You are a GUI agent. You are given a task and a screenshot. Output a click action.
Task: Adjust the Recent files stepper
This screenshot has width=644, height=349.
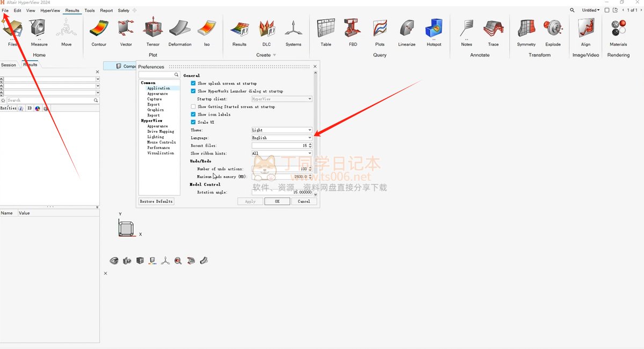pos(310,146)
